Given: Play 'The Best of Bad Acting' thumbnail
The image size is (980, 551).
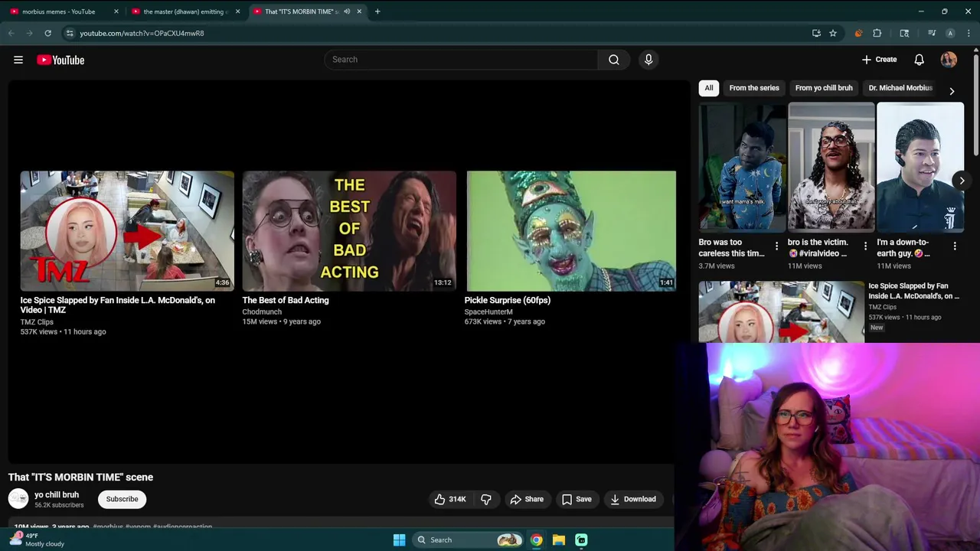Looking at the screenshot, I should [x=349, y=230].
